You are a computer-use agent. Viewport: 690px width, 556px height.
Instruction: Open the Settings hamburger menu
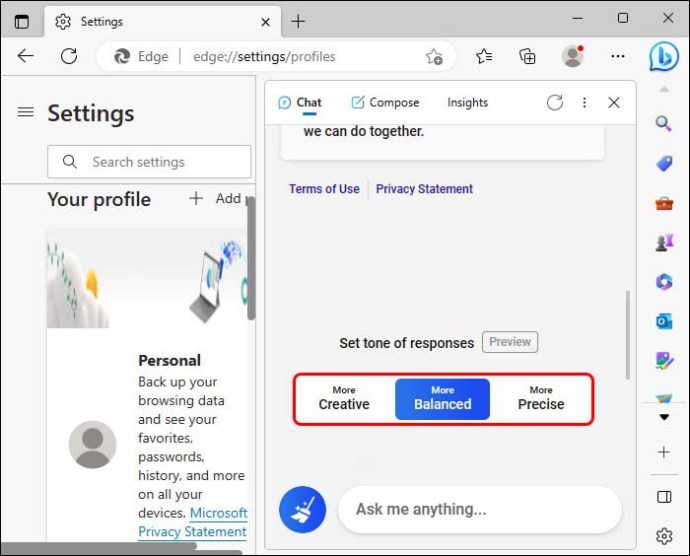[x=26, y=112]
